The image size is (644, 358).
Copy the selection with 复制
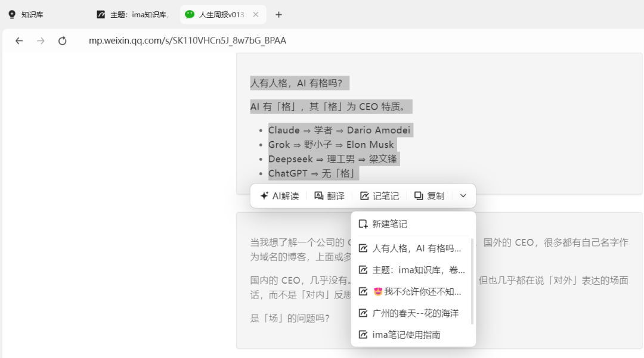click(429, 196)
